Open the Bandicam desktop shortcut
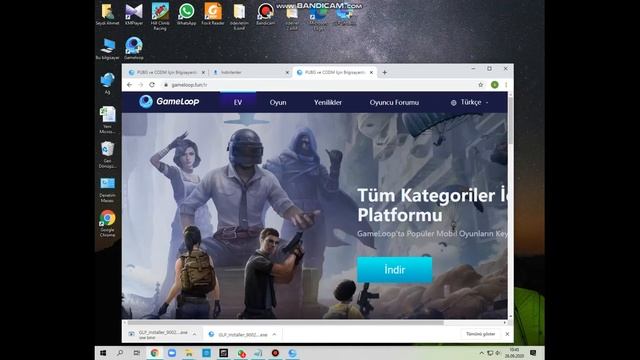640x360 pixels. point(265,14)
